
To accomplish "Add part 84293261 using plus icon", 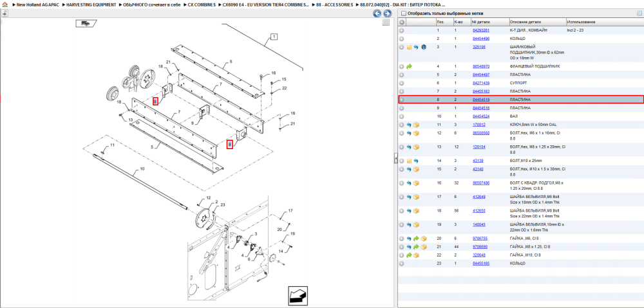I will point(402,30).
